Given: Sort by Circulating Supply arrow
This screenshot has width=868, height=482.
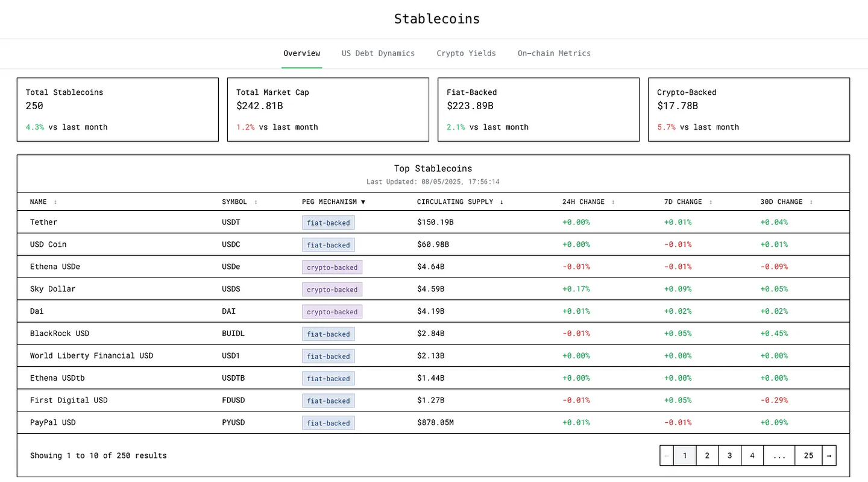Looking at the screenshot, I should pyautogui.click(x=502, y=202).
